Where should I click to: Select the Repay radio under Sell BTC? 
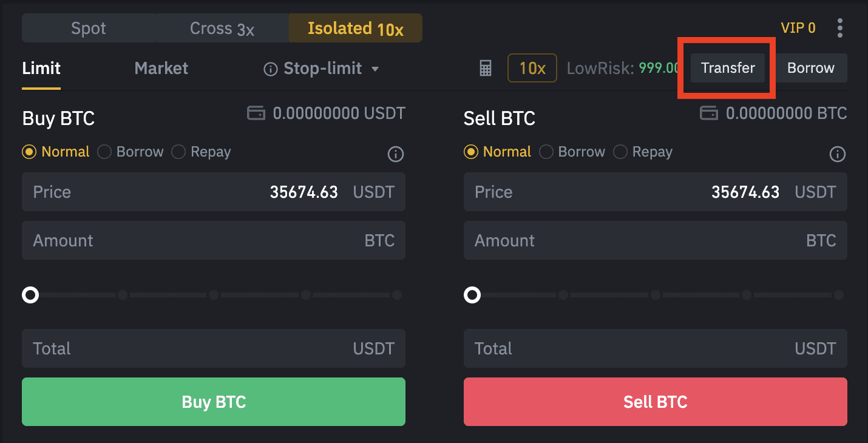620,152
